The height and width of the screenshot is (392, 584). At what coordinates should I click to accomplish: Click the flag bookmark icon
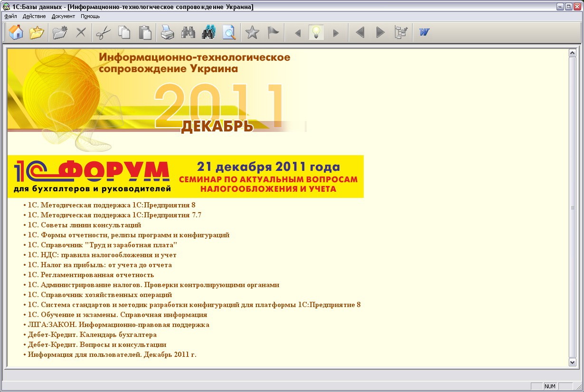tap(273, 33)
